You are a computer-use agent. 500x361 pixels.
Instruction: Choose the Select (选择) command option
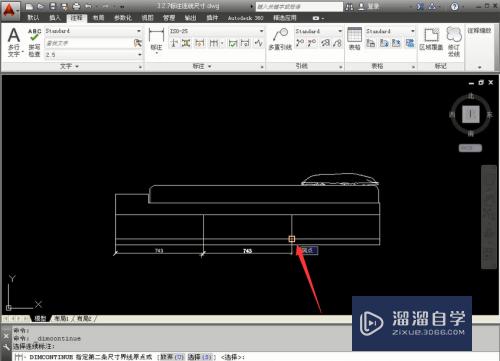(x=199, y=357)
